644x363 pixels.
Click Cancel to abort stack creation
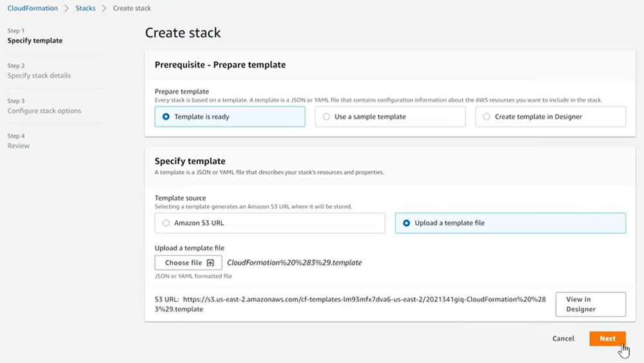coord(563,338)
